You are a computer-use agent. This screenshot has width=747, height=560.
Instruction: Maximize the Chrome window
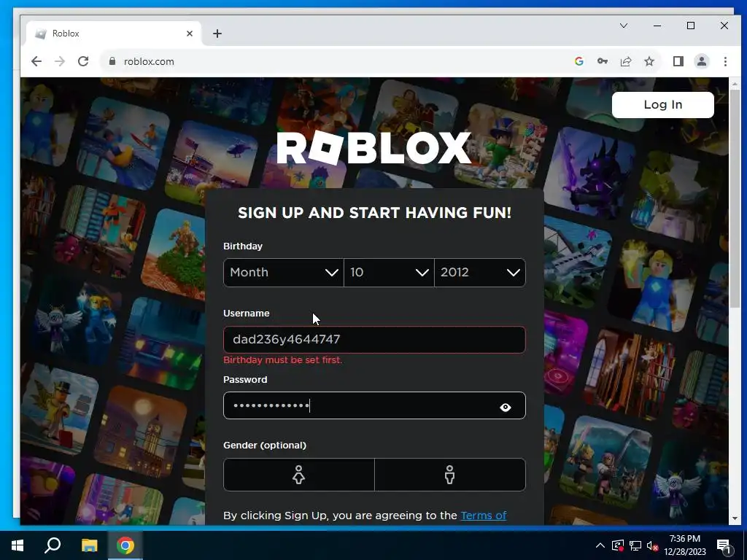tap(691, 26)
